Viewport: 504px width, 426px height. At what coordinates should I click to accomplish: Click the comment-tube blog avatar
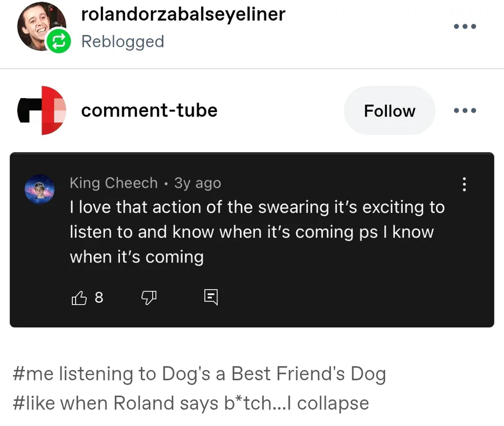click(x=41, y=110)
